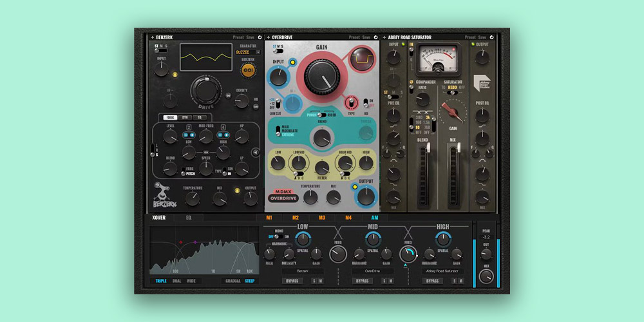Click the Berzerk Drive knob

tap(206, 90)
